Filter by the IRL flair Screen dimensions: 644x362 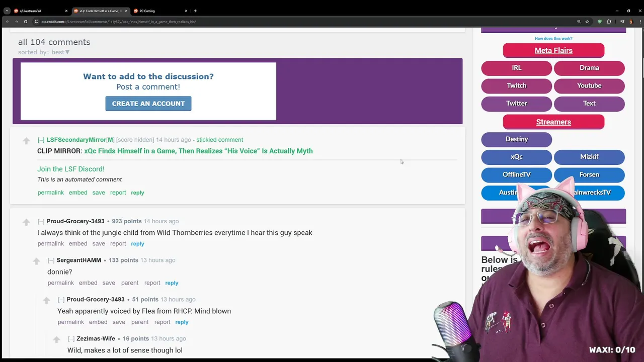click(x=517, y=68)
